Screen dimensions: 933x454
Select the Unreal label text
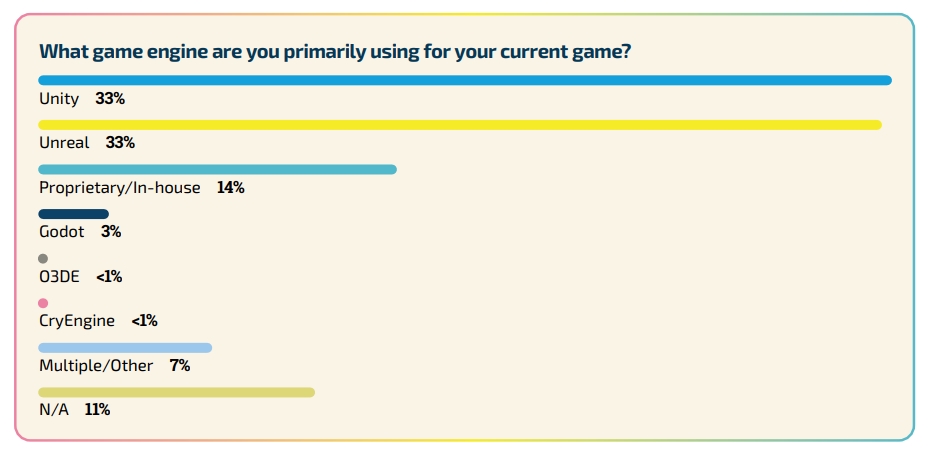tap(64, 143)
